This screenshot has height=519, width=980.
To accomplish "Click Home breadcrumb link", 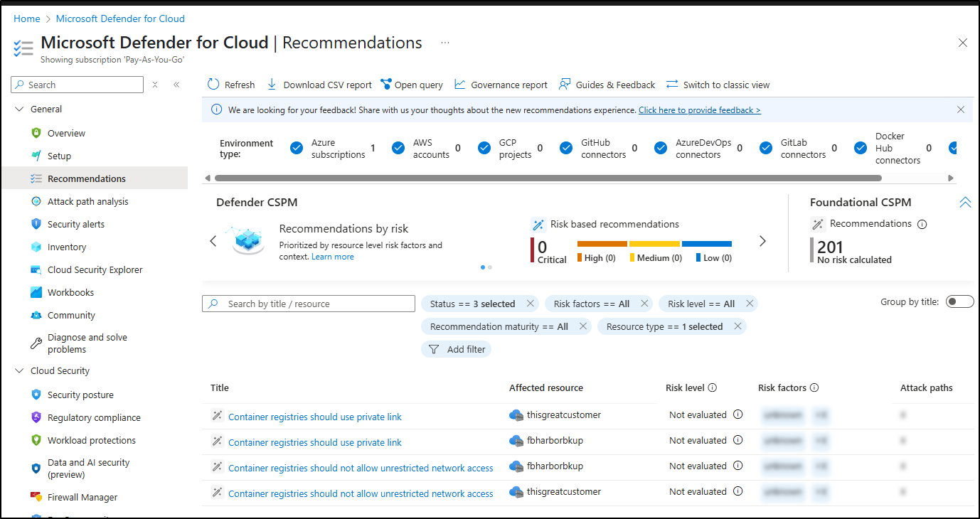I will [x=27, y=18].
